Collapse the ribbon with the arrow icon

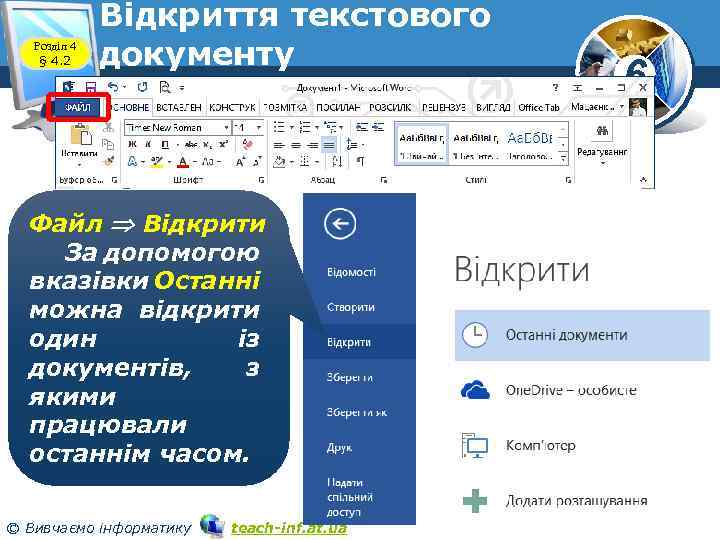[644, 180]
